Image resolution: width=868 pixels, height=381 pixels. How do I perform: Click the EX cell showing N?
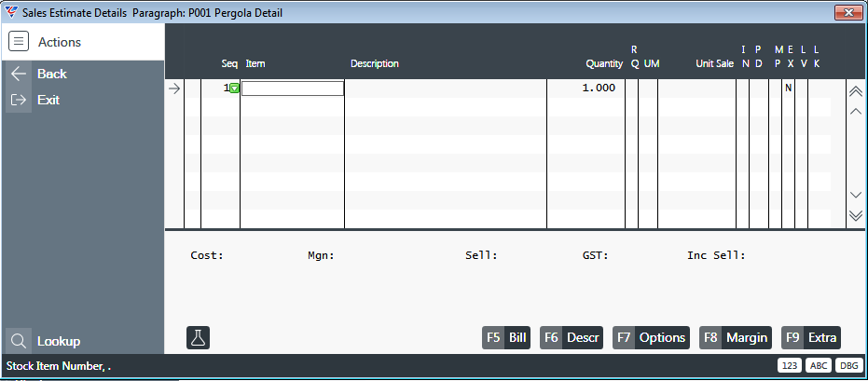click(789, 88)
